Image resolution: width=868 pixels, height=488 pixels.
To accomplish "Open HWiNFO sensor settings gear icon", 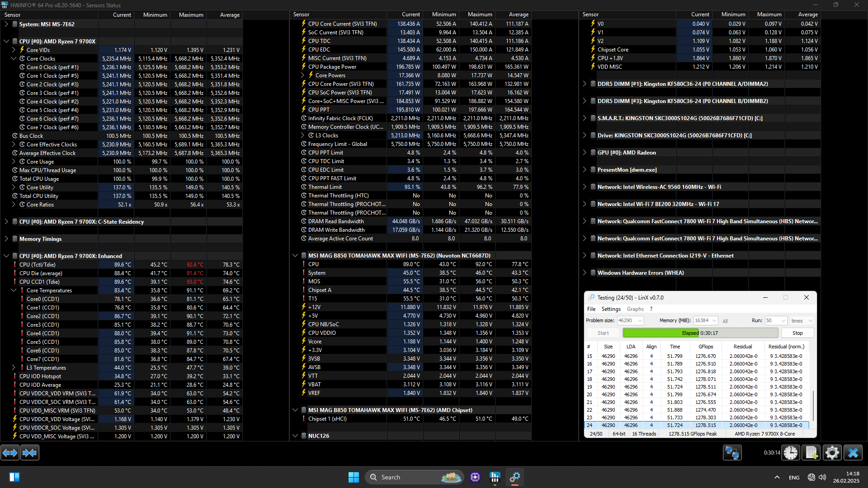I will (x=832, y=453).
